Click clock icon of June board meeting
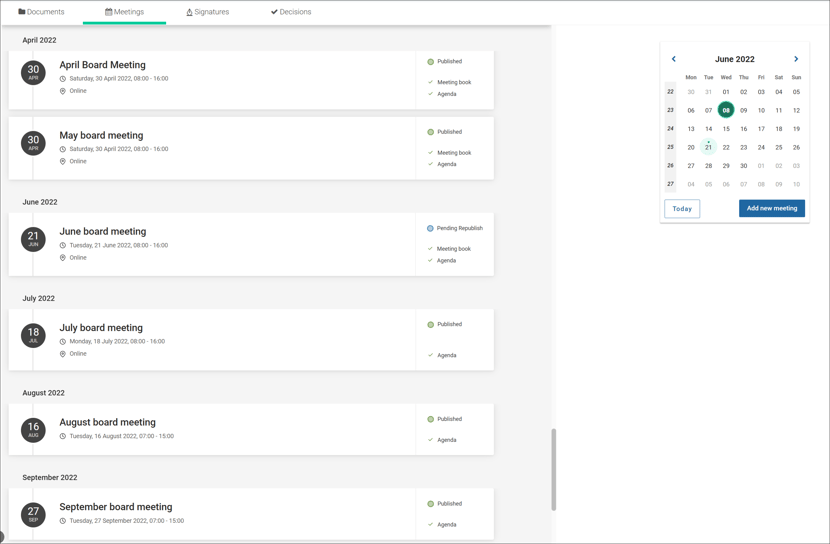830x544 pixels. point(62,245)
